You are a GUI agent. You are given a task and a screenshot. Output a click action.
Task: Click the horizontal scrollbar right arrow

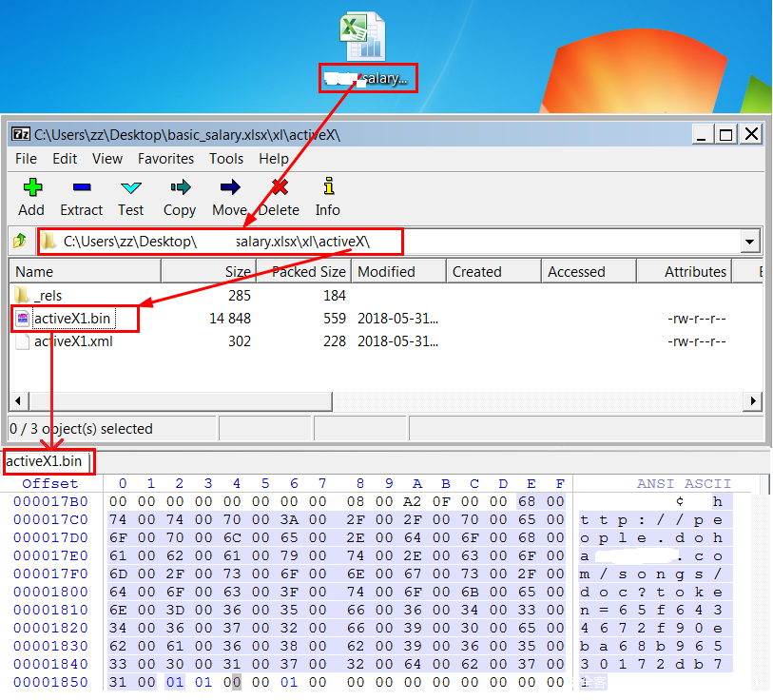point(755,400)
